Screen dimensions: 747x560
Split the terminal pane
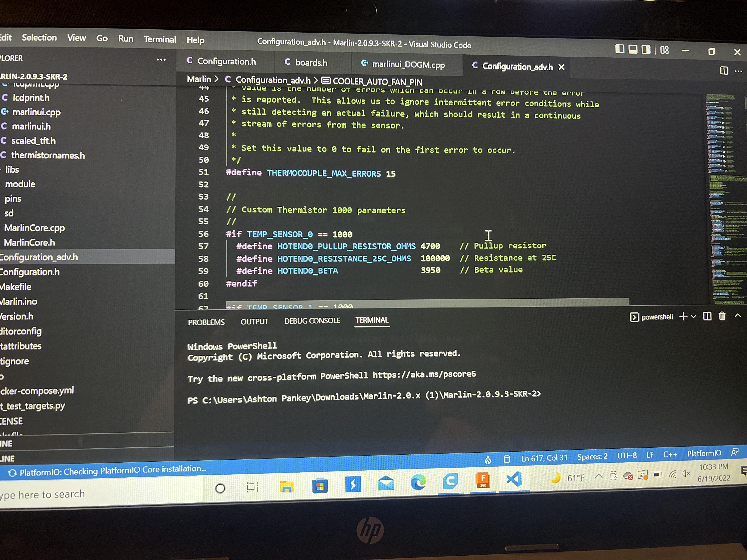[707, 316]
